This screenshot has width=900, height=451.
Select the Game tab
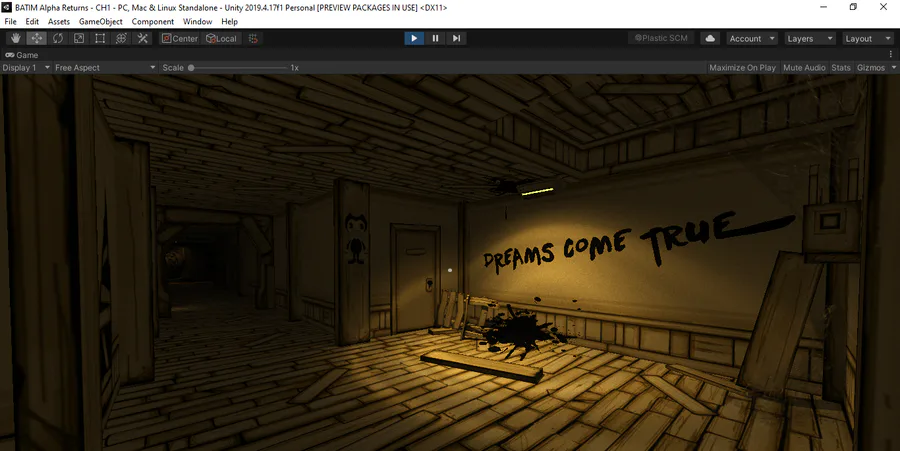(22, 55)
